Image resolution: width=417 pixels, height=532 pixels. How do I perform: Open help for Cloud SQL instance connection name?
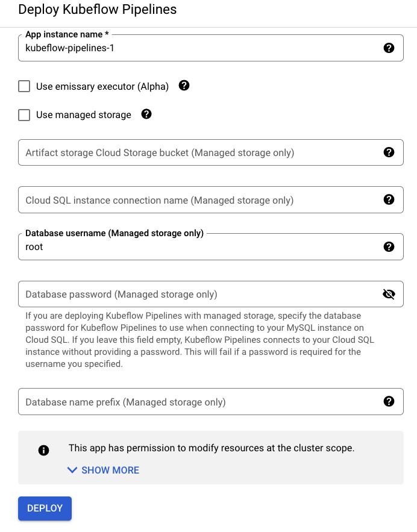[389, 199]
